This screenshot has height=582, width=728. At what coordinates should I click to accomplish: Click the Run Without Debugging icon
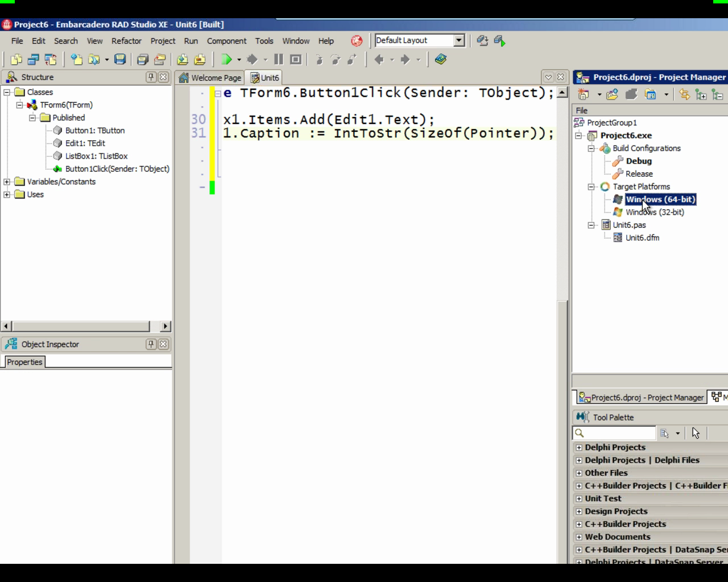click(x=253, y=59)
